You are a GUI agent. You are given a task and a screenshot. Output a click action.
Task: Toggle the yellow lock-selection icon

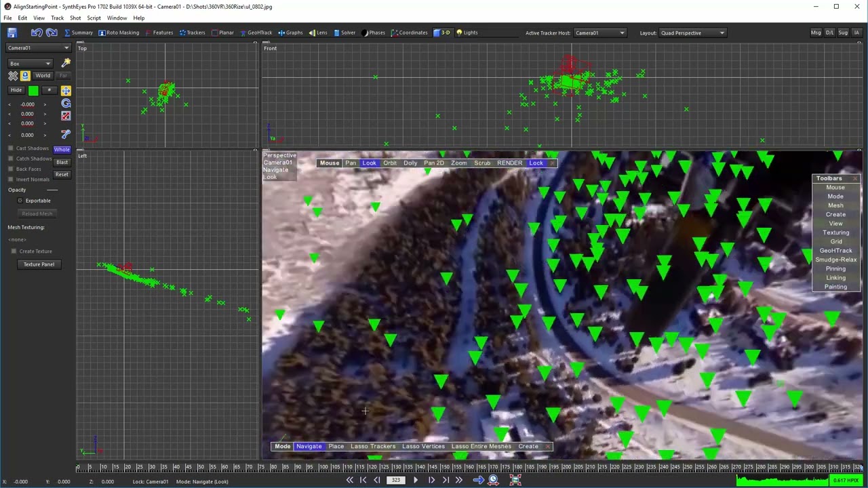(25, 76)
